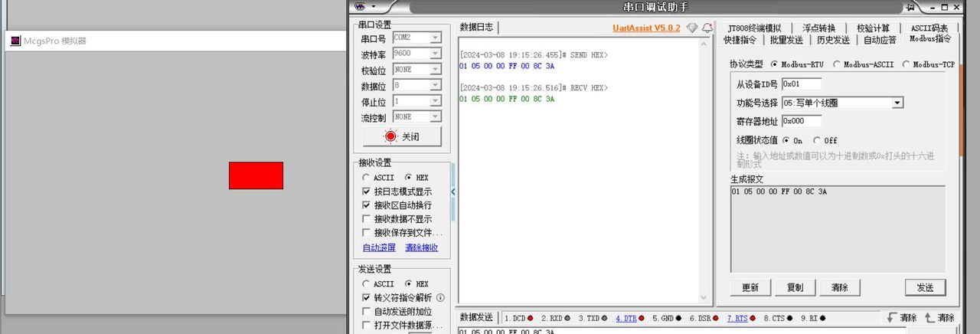The image size is (980, 334).
Task: Select Modbus-TCP protocol type
Action: tap(906, 64)
